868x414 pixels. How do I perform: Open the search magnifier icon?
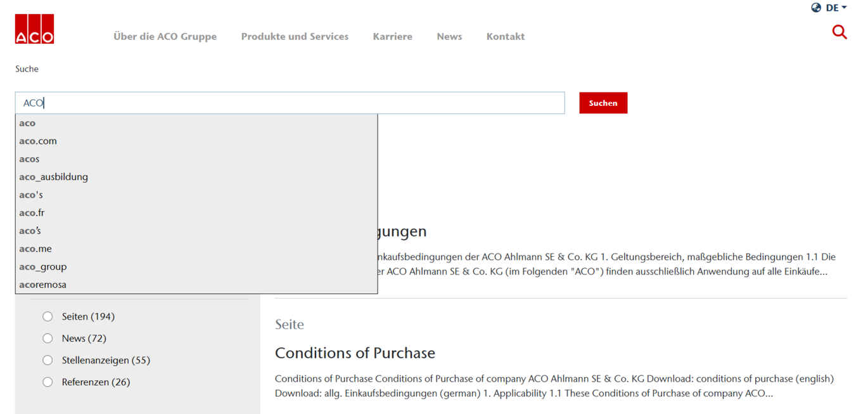pyautogui.click(x=839, y=32)
